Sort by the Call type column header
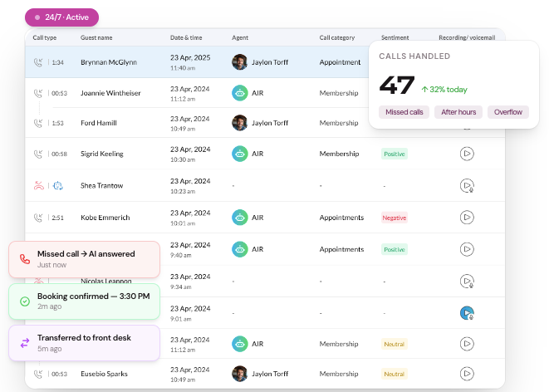549x392 pixels. click(x=45, y=37)
